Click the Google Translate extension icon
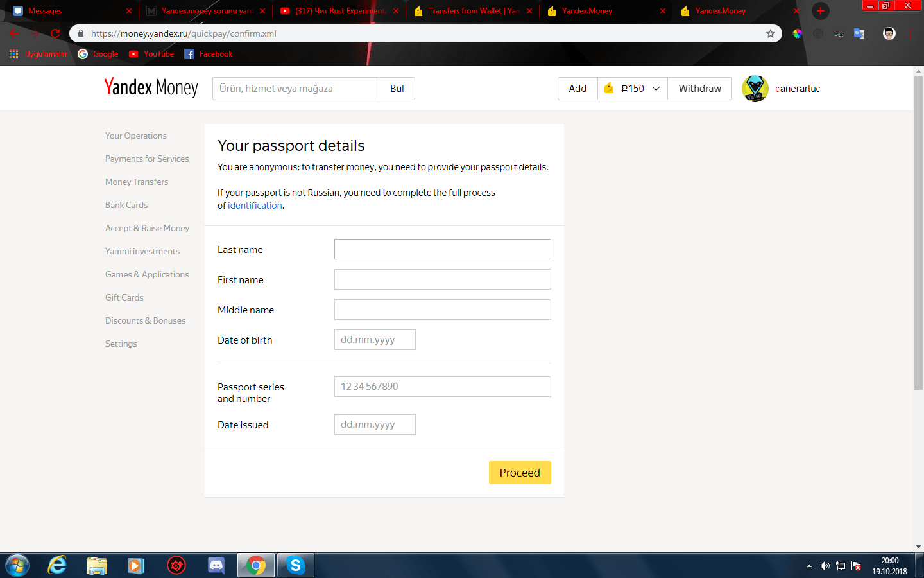This screenshot has width=924, height=578. 859,33
